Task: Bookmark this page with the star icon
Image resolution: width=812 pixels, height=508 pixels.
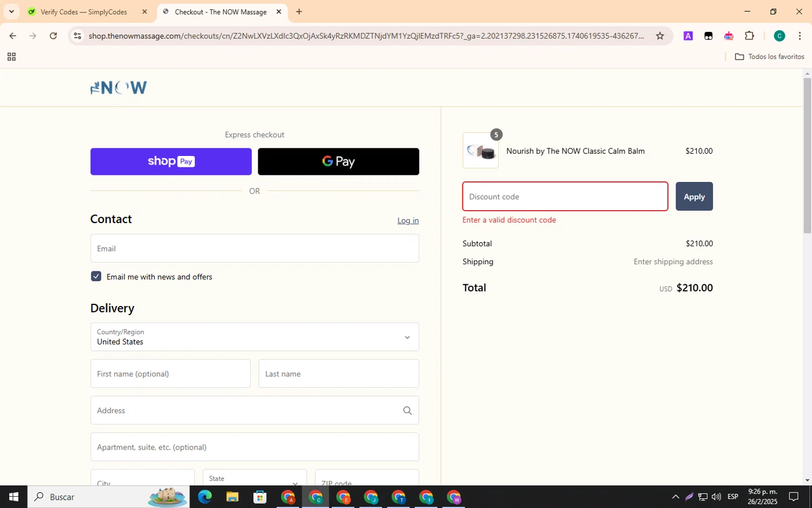Action: [660, 36]
